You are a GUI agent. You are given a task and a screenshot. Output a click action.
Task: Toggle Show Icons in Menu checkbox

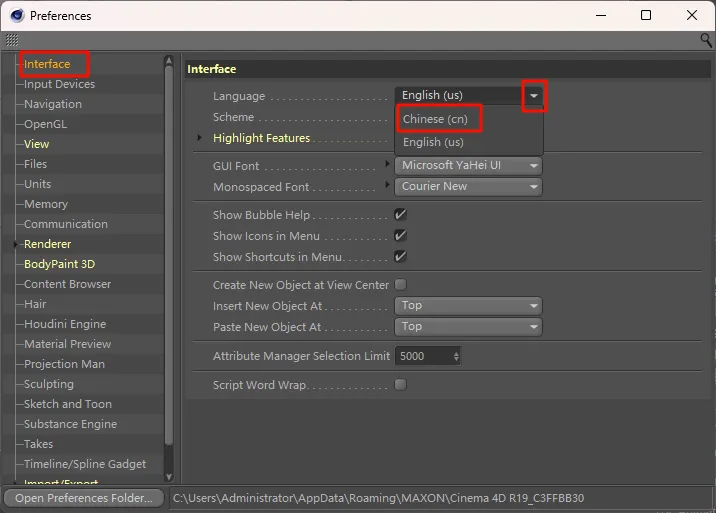400,235
